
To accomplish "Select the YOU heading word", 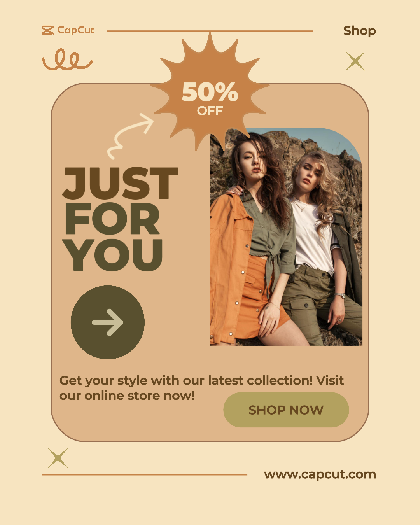I will pyautogui.click(x=112, y=254).
